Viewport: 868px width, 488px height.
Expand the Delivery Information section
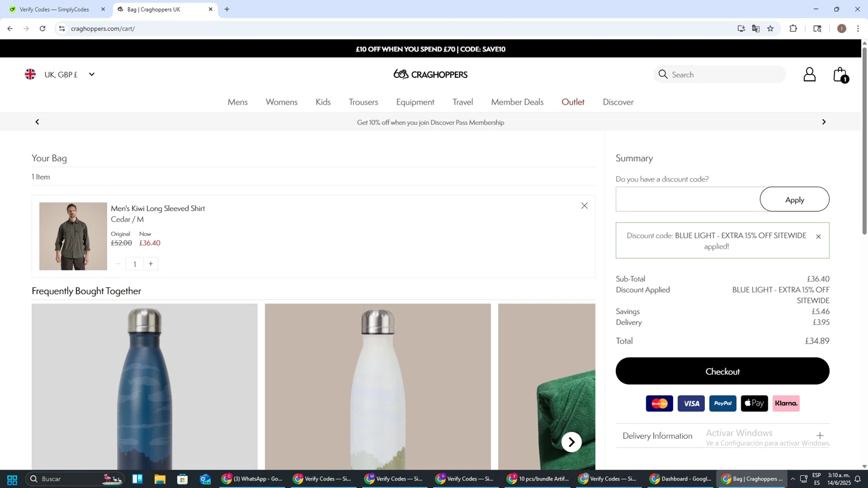[x=723, y=436]
